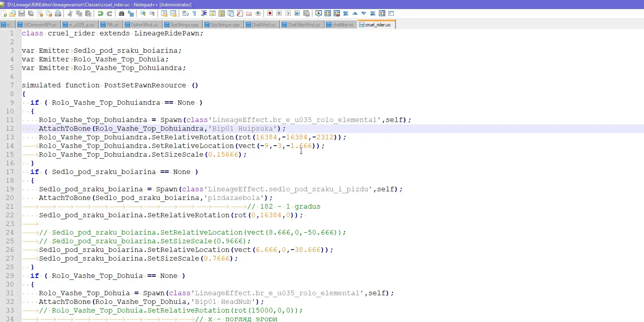
Task: Click the save recorded macro icon
Action: click(x=306, y=13)
